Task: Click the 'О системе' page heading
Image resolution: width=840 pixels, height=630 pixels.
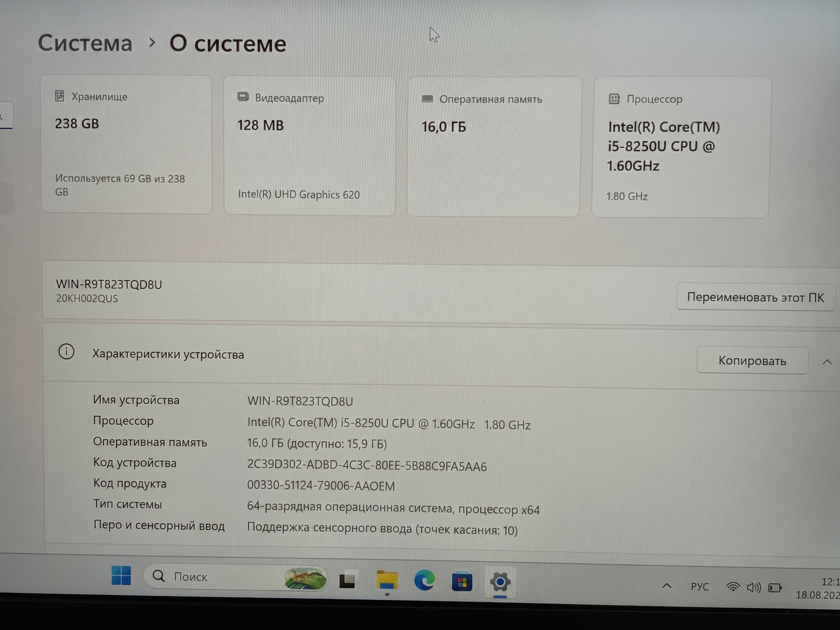Action: click(x=228, y=43)
